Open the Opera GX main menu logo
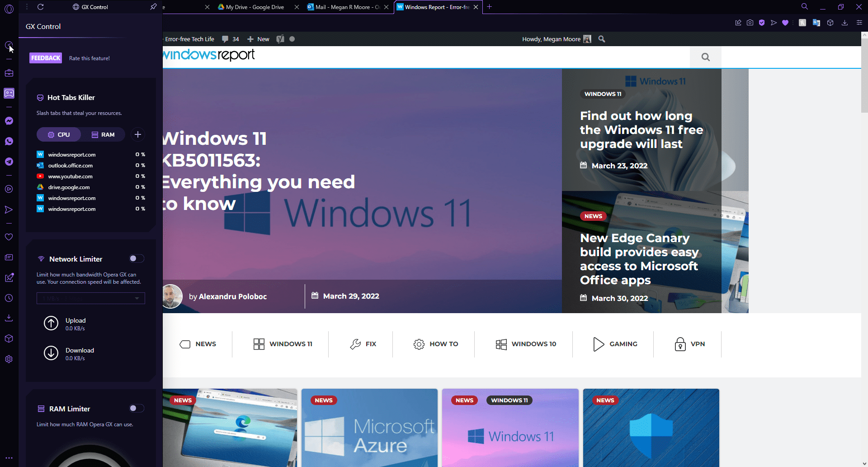The height and width of the screenshot is (467, 868). click(9, 9)
